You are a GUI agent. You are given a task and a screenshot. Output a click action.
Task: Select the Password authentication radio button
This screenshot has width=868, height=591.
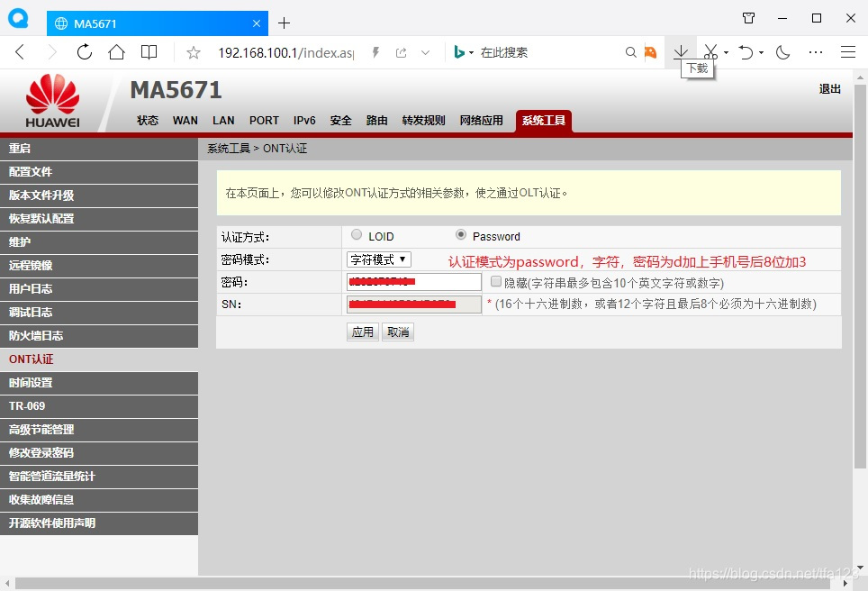(461, 234)
